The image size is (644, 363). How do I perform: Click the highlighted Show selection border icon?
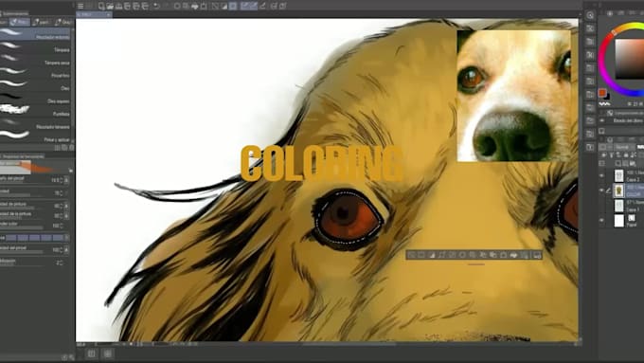pyautogui.click(x=233, y=6)
